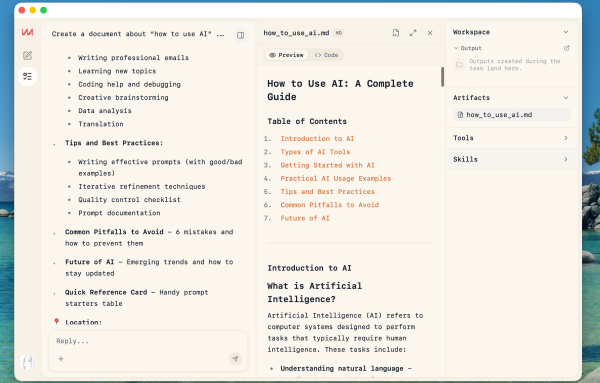
Task: Switch to the Preview tab
Action: click(286, 55)
